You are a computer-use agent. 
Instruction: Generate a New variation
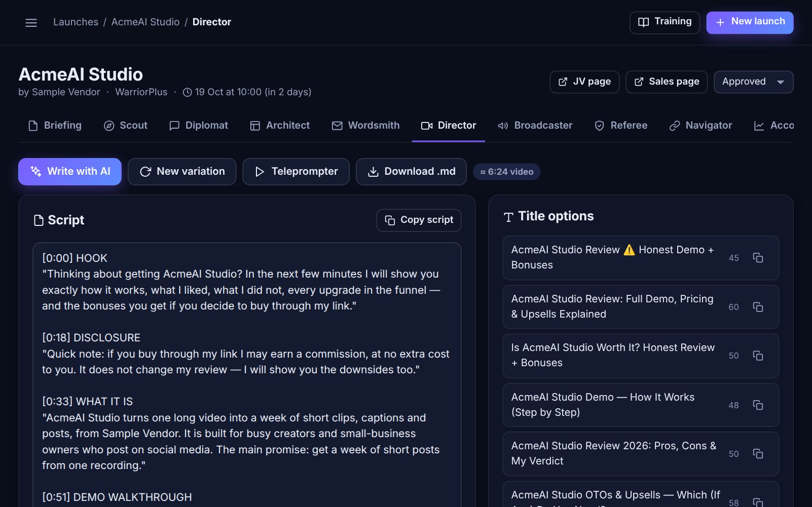tap(182, 172)
